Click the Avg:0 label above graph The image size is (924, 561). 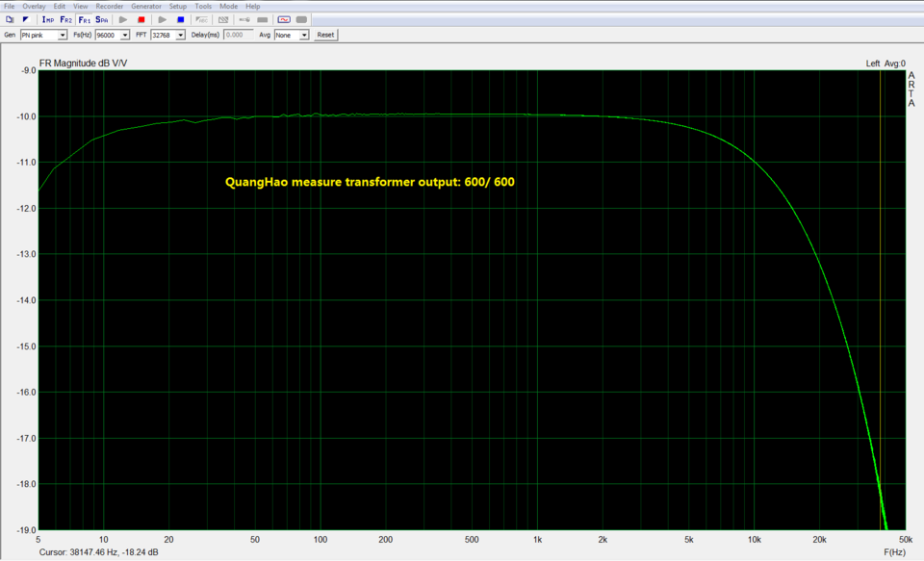coord(895,64)
